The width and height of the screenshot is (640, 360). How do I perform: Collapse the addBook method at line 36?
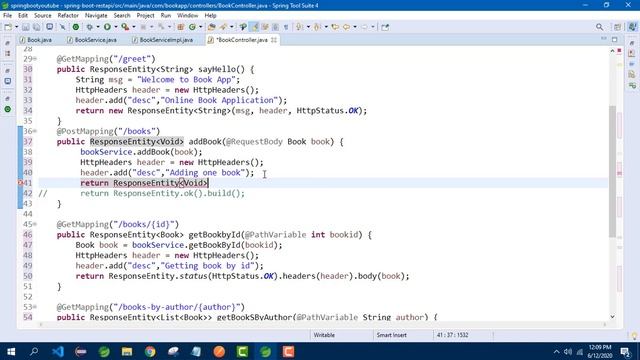(x=35, y=131)
